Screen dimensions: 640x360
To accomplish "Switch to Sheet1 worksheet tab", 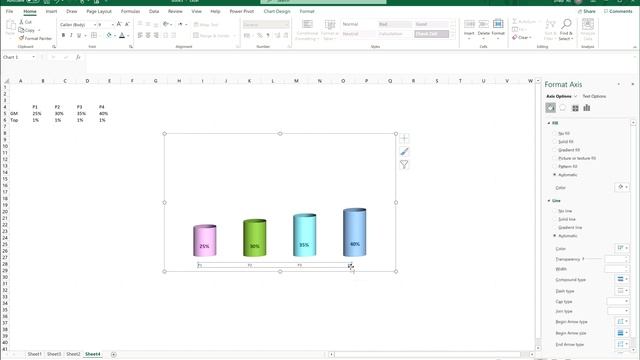I will pos(35,354).
